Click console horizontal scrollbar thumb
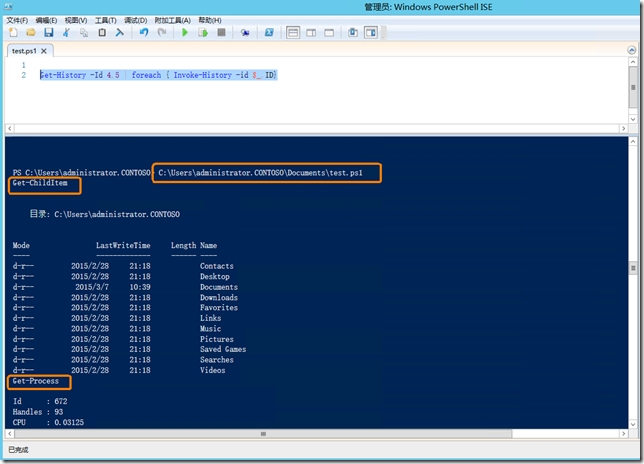644x464 pixels. point(263,434)
